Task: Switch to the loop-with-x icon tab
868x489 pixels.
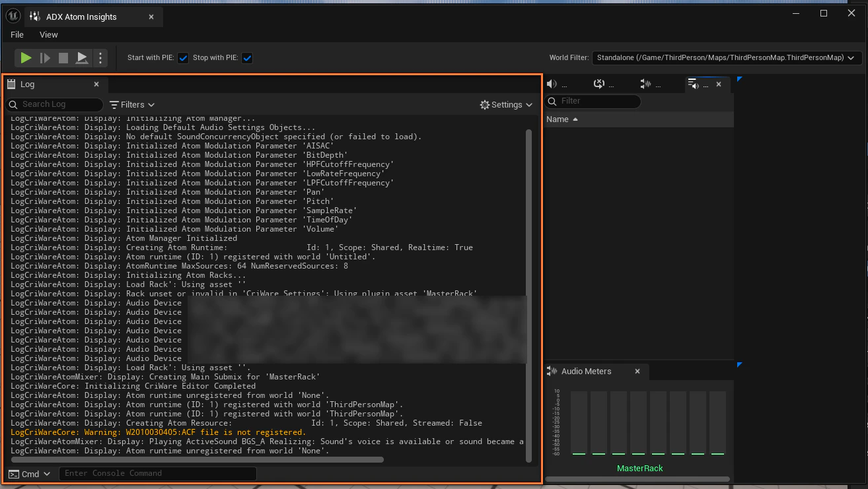Action: pos(604,84)
